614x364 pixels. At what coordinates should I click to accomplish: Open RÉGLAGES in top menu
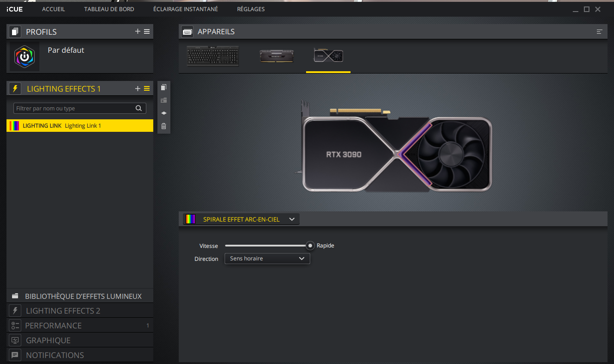coord(251,9)
